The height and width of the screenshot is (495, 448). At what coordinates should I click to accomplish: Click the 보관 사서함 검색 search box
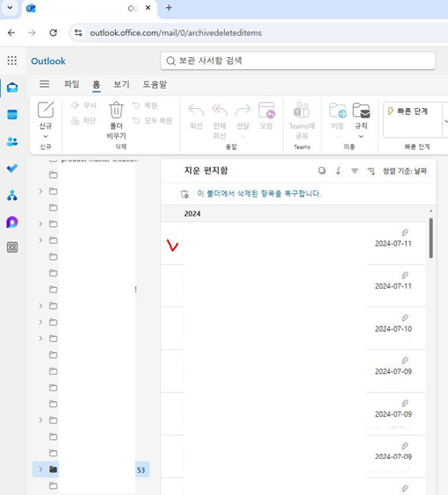coord(298,61)
